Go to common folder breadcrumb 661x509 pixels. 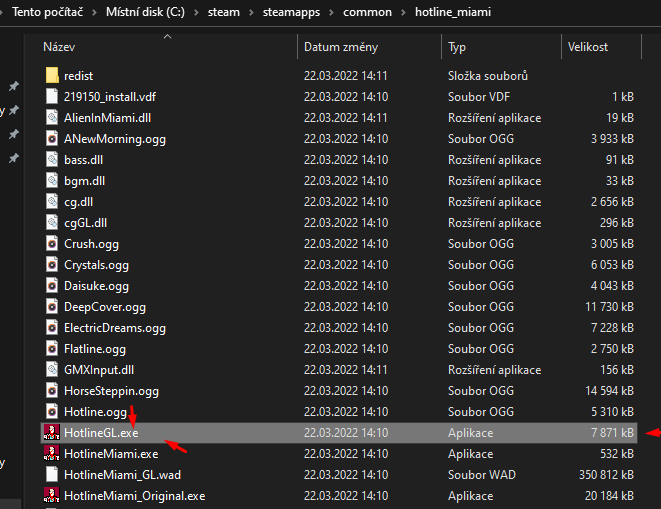click(x=367, y=12)
